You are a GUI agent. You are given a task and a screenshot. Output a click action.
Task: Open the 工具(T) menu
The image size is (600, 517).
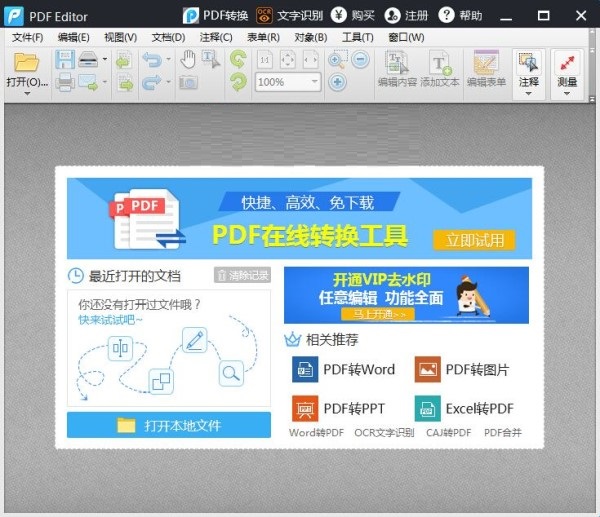click(357, 38)
